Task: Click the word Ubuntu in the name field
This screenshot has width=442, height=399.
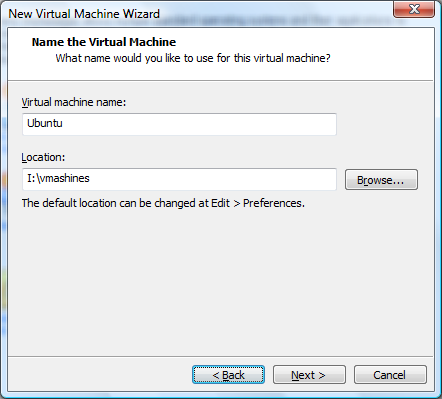Action: click(x=45, y=123)
